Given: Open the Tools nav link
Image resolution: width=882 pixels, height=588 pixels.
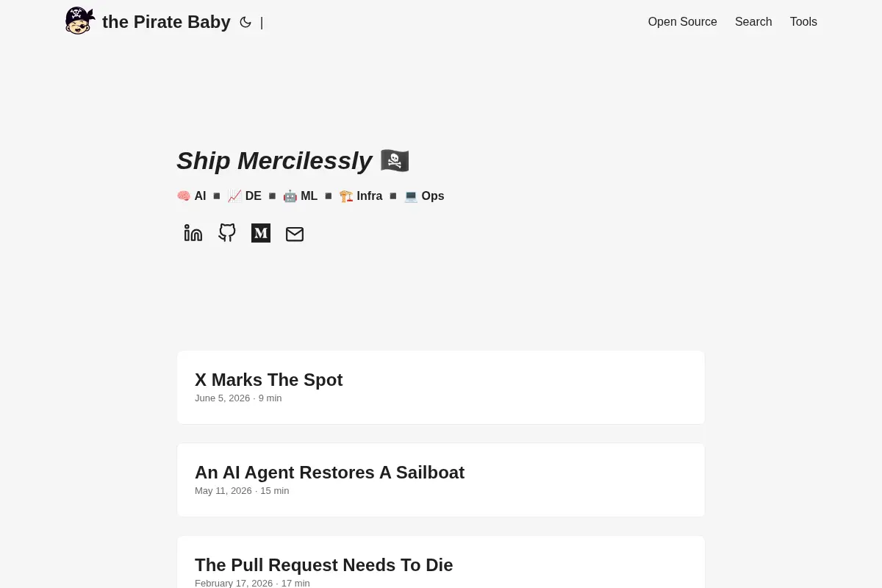Looking at the screenshot, I should coord(803,22).
